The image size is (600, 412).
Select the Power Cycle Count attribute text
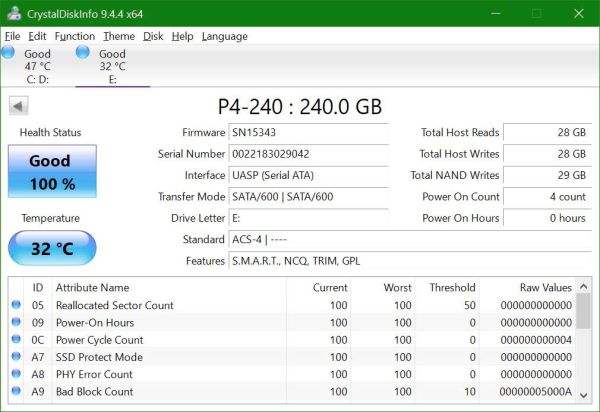pyautogui.click(x=99, y=340)
